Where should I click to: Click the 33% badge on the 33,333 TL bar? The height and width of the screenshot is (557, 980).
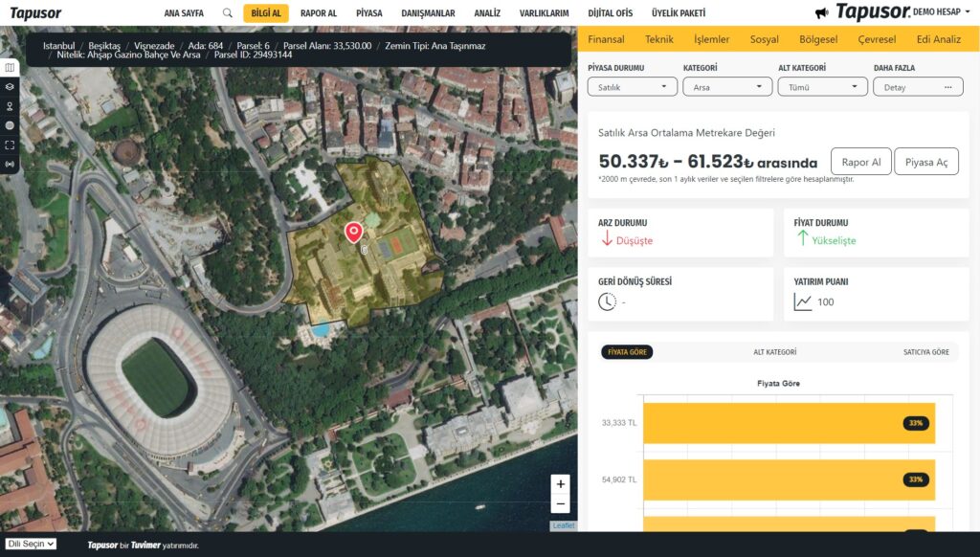pyautogui.click(x=916, y=423)
